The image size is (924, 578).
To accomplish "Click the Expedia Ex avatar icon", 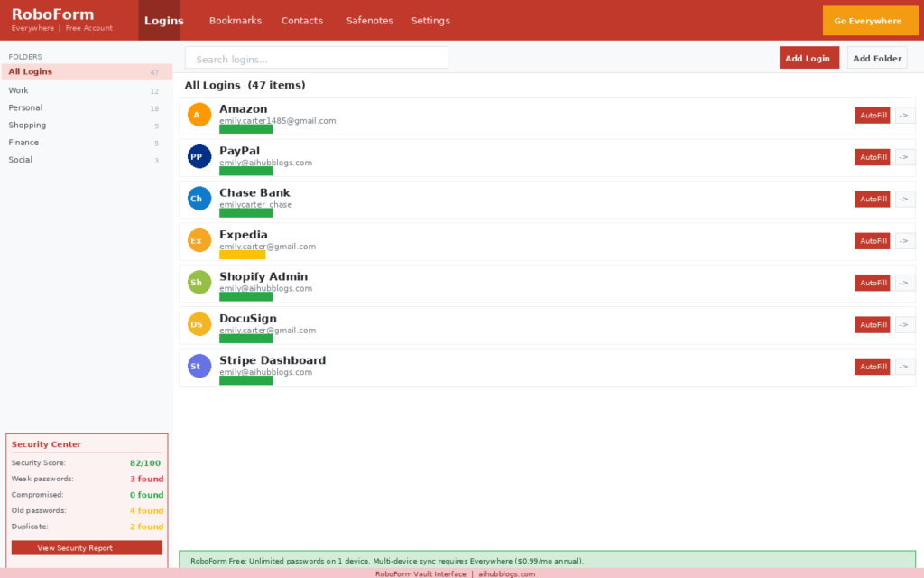I will [x=199, y=240].
